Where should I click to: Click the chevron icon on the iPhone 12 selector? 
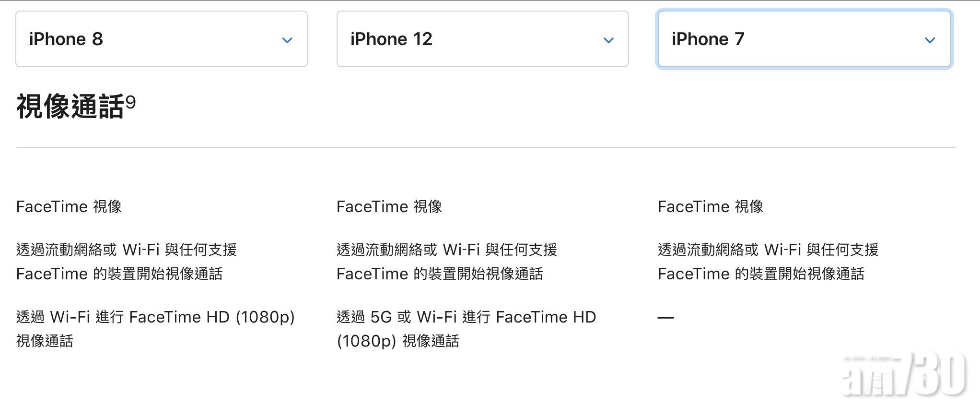point(608,40)
